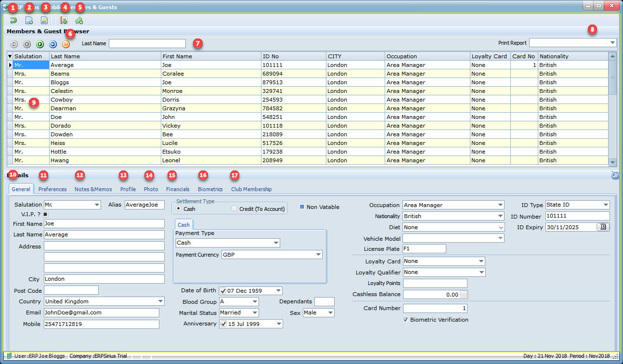Screen dimensions: 623x364
Task: Click the orange refresh browser icon
Action: point(66,44)
